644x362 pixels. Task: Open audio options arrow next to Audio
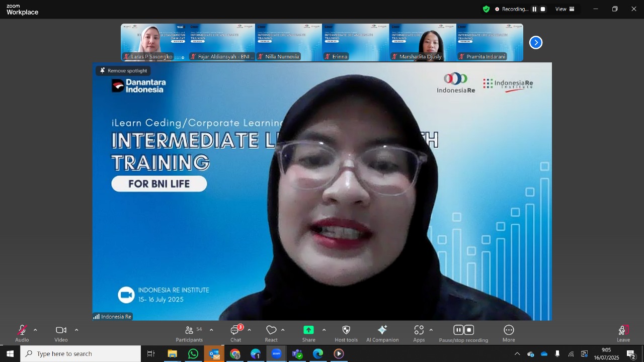pyautogui.click(x=35, y=330)
